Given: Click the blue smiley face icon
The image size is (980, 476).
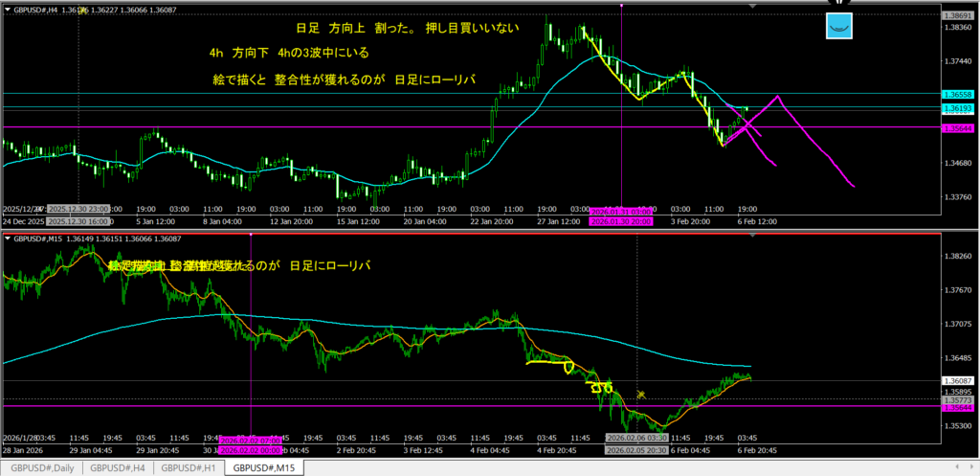Looking at the screenshot, I should (x=840, y=27).
